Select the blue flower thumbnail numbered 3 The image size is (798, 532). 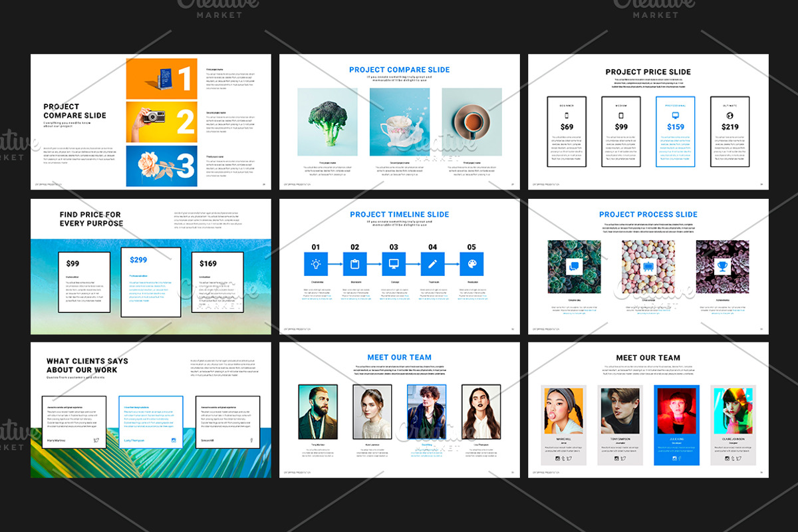[x=162, y=166]
